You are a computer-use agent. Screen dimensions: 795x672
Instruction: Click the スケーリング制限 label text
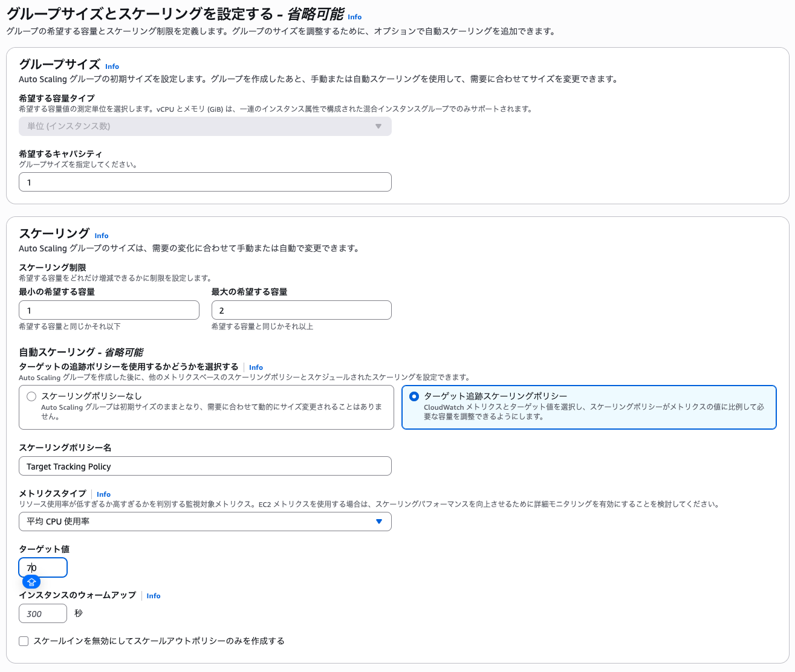[53, 267]
